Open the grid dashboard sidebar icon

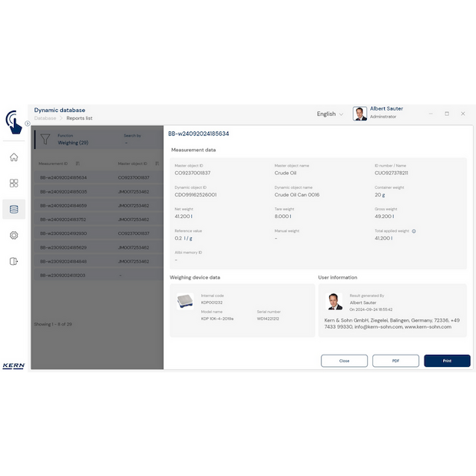pos(14,183)
